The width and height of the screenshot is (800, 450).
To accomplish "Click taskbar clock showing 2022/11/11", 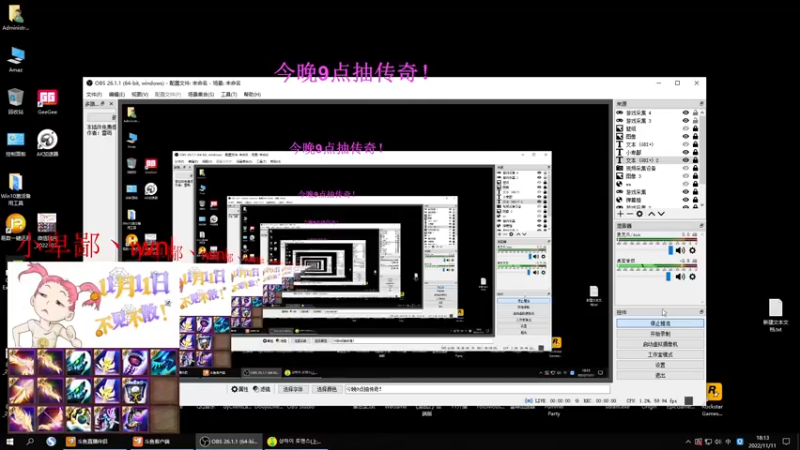I will pos(762,442).
